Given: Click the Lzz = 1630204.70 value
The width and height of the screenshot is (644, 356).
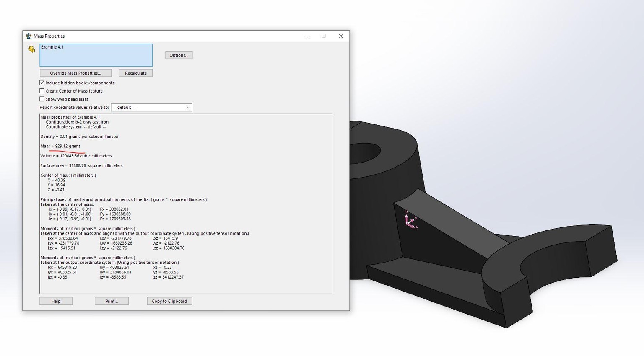Looking at the screenshot, I should click(169, 248).
